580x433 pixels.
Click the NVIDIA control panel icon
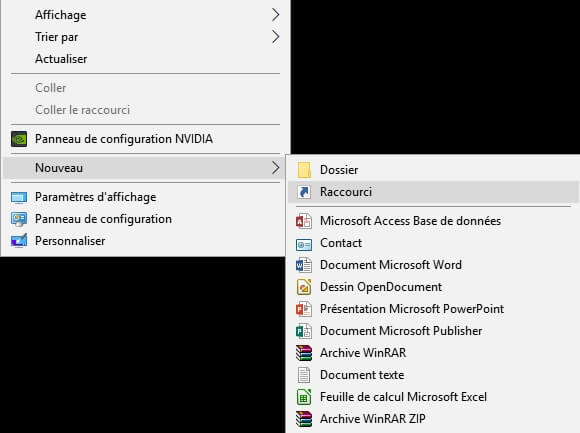(19, 139)
